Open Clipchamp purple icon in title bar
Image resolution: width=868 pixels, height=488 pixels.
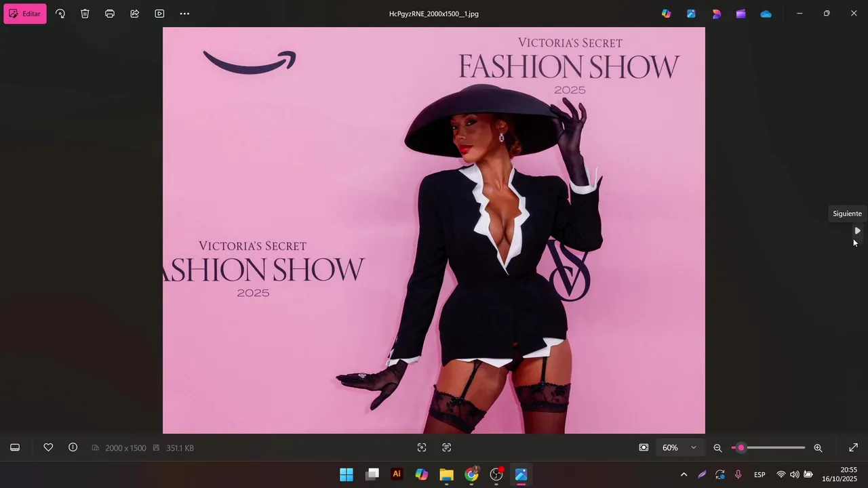741,14
